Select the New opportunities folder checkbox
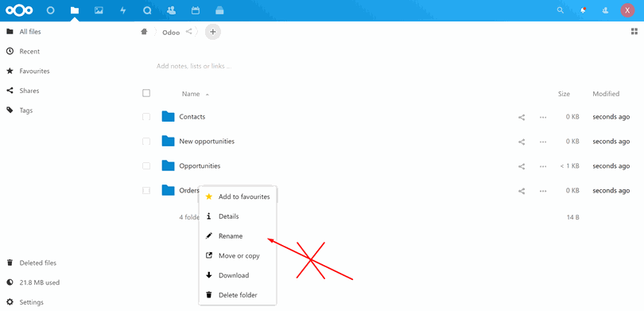 (146, 142)
